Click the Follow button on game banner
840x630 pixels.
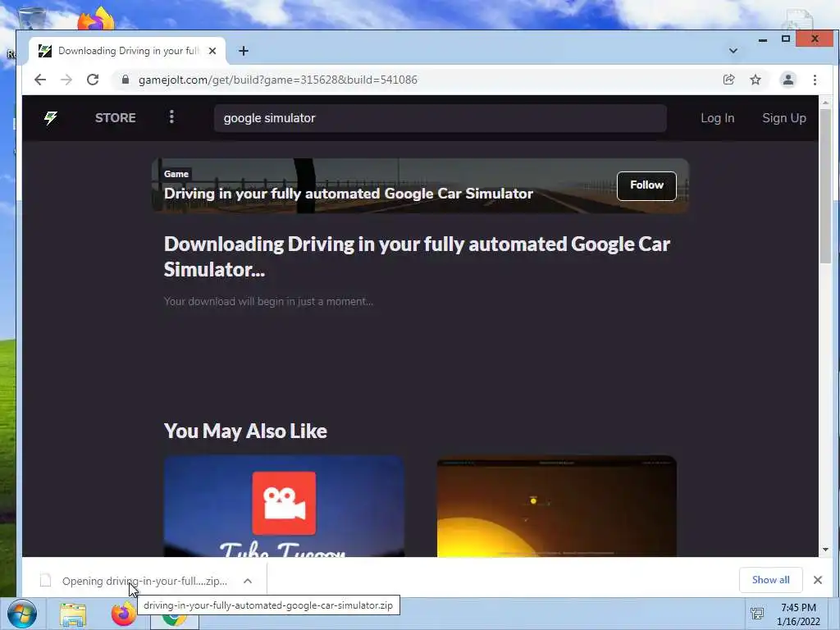(x=646, y=185)
